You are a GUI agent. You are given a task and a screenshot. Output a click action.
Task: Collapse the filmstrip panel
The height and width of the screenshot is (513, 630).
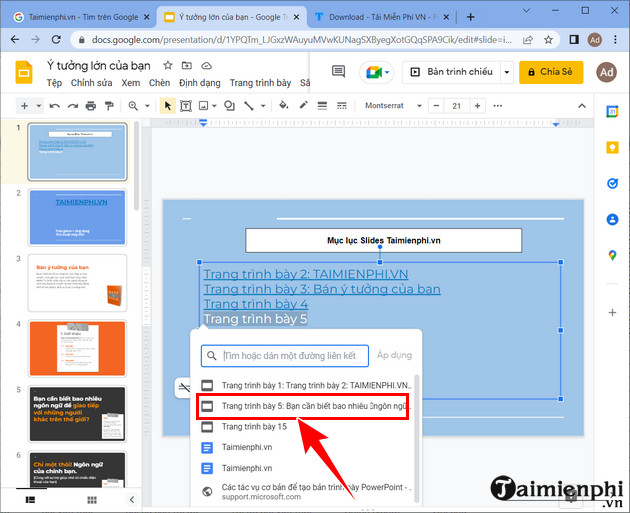pyautogui.click(x=132, y=500)
